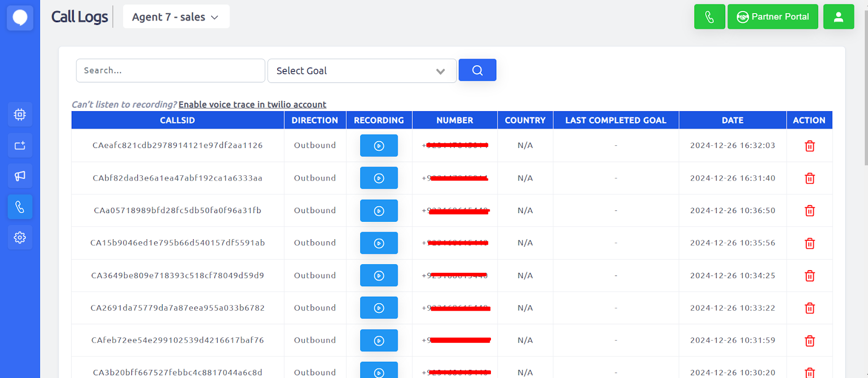Play recording for call at 10:36:50
868x378 pixels.
click(x=379, y=210)
